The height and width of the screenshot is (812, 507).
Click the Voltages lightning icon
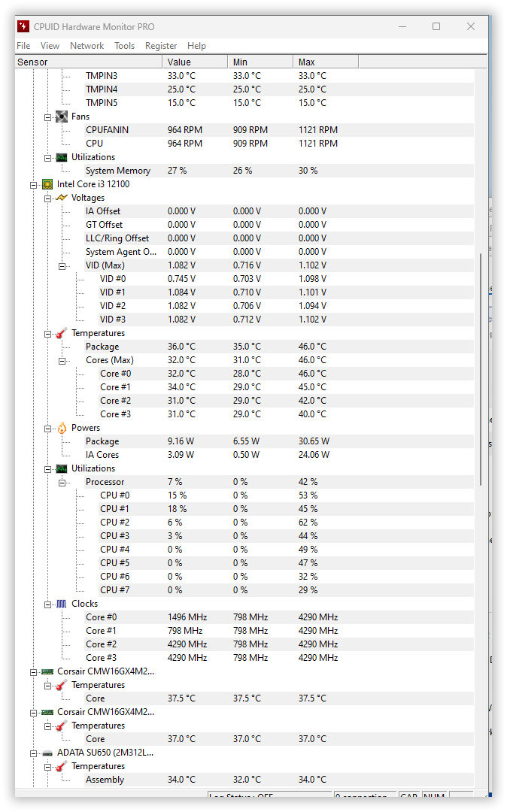[x=62, y=198]
